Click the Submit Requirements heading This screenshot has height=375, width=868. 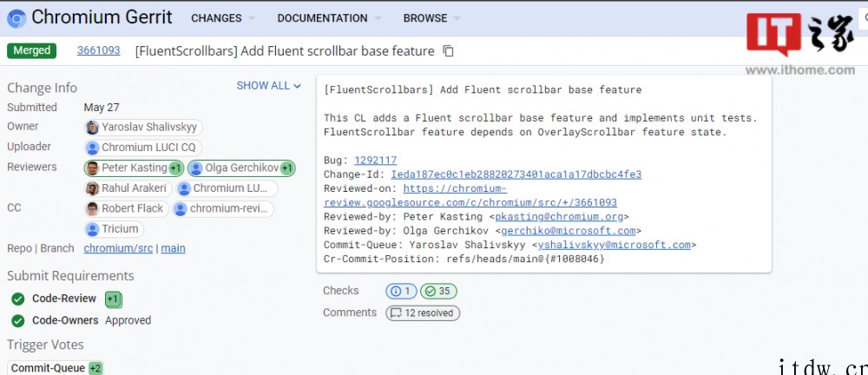[70, 276]
